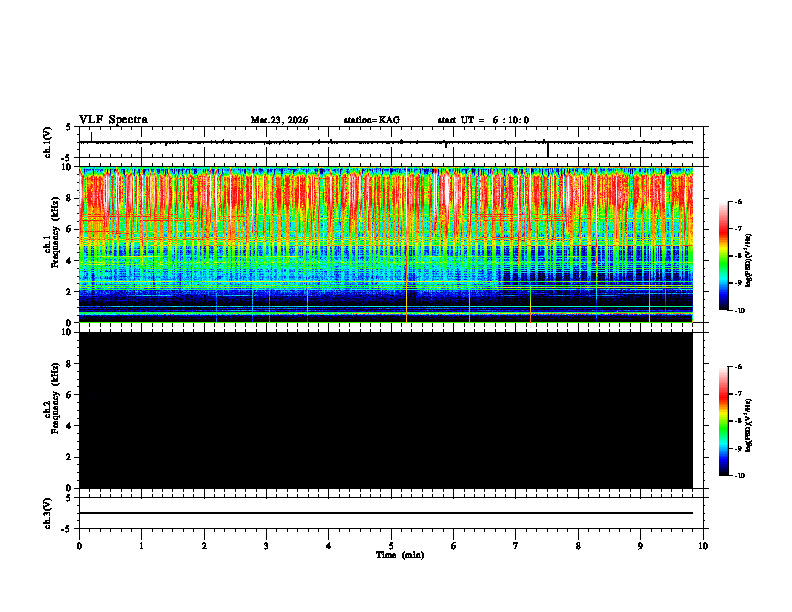Click the ch.1 color bar log(PSD) label
Screen dimensions: 792x612
[749, 260]
